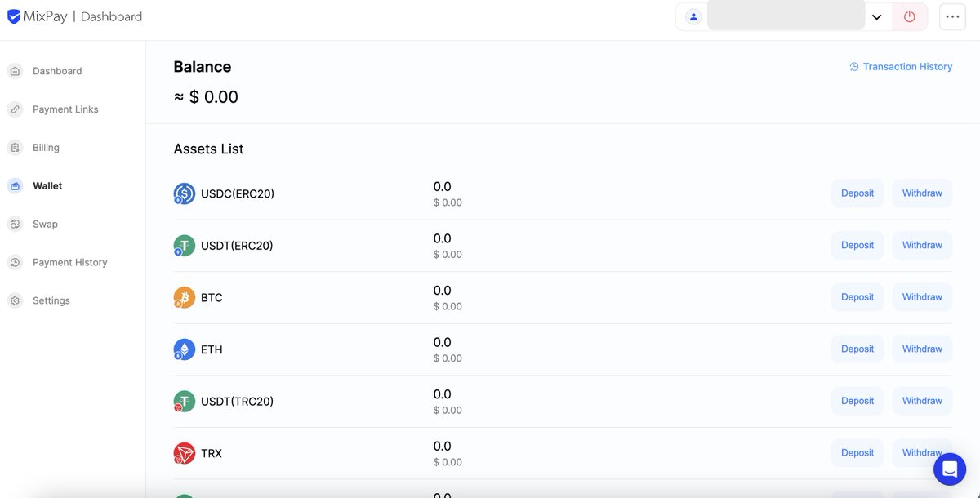Click the USDC(ERC20) coin icon
Screen dimensions: 980x498
click(185, 193)
